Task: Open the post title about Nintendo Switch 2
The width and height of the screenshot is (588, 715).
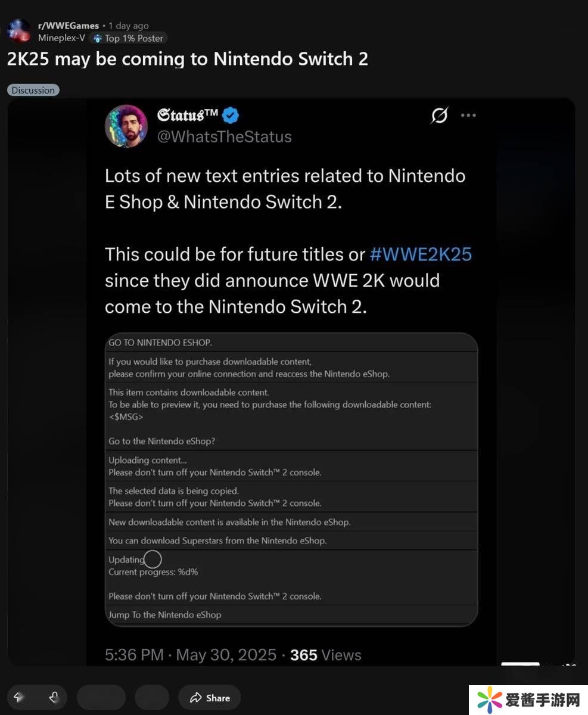Action: pyautogui.click(x=188, y=59)
